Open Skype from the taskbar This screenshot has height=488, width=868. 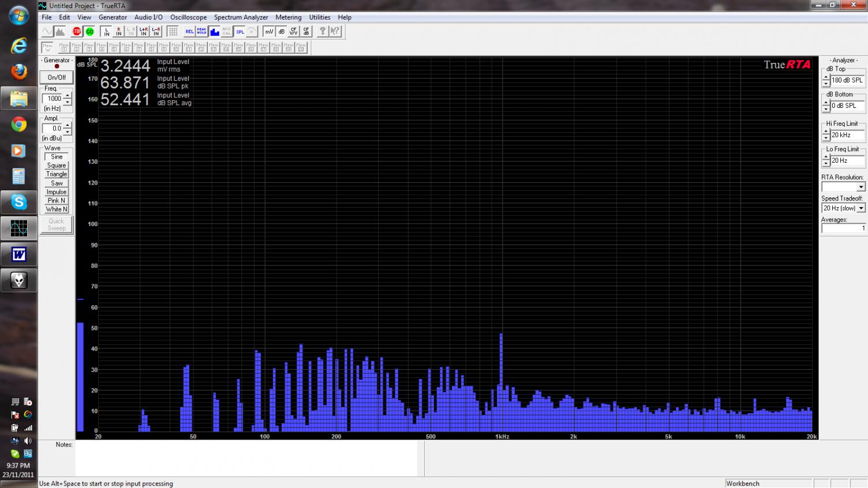click(x=18, y=201)
